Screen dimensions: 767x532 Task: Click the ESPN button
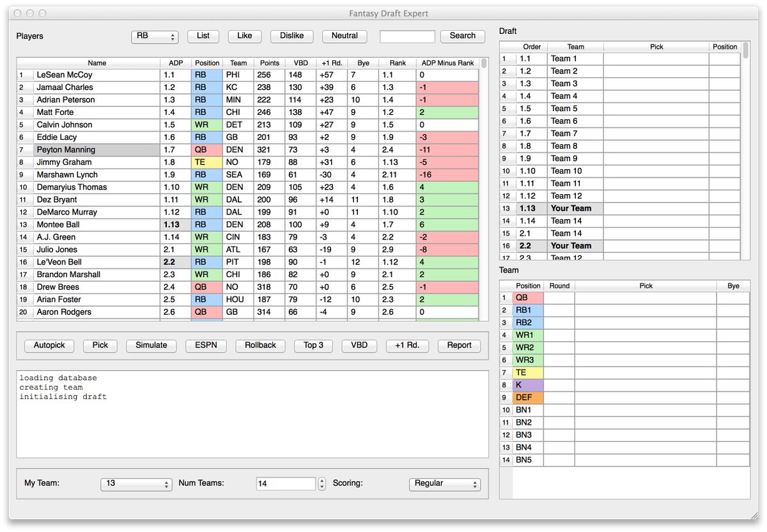pyautogui.click(x=206, y=345)
